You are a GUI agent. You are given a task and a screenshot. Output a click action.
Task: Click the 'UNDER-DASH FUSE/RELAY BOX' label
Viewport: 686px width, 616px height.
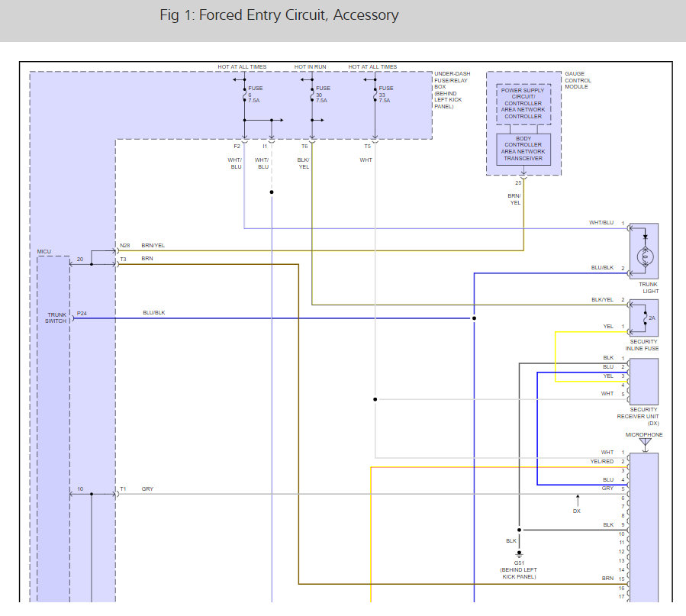coord(452,90)
